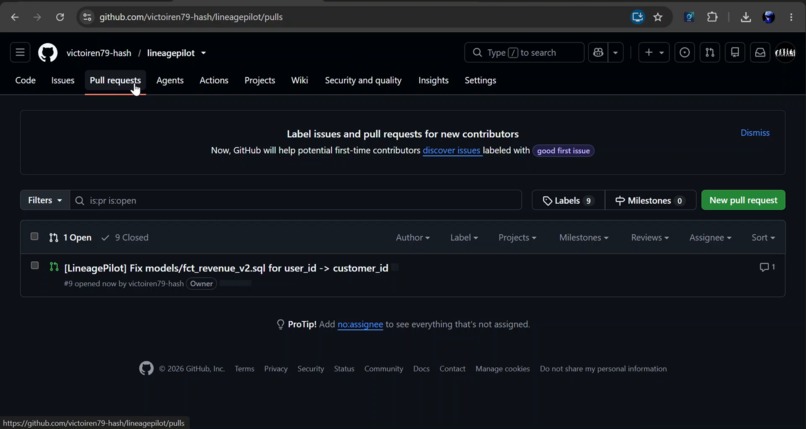Screen dimensions: 806x429
Task: Open Copilot dropdown arrow
Action: [x=615, y=52]
